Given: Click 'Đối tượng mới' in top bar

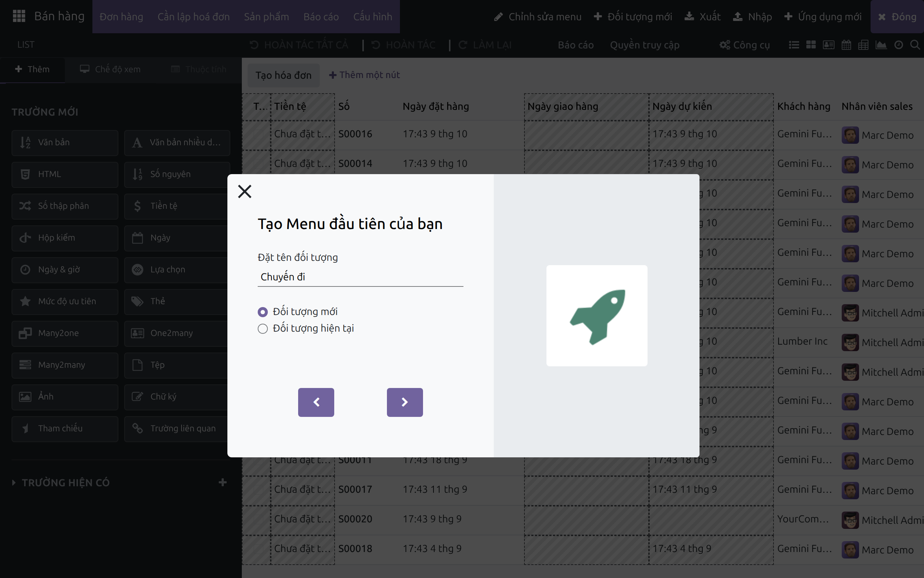Looking at the screenshot, I should 633,17.
